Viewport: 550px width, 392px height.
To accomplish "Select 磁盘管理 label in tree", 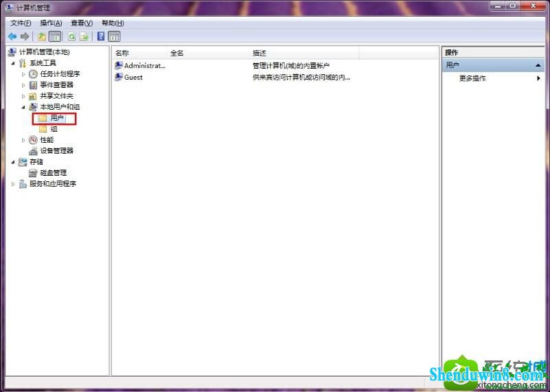I will click(x=54, y=173).
